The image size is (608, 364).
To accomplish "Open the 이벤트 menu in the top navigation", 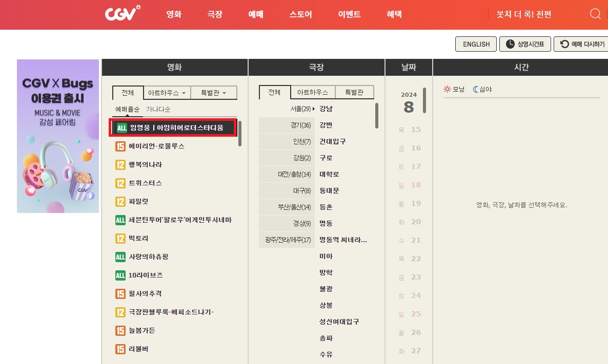I will click(348, 14).
